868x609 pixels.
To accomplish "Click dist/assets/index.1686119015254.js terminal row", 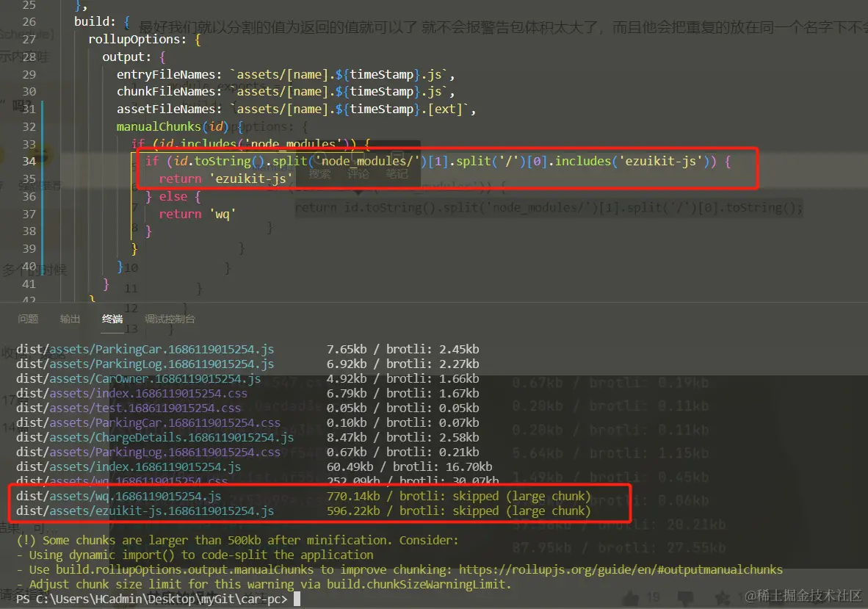I will [254, 466].
